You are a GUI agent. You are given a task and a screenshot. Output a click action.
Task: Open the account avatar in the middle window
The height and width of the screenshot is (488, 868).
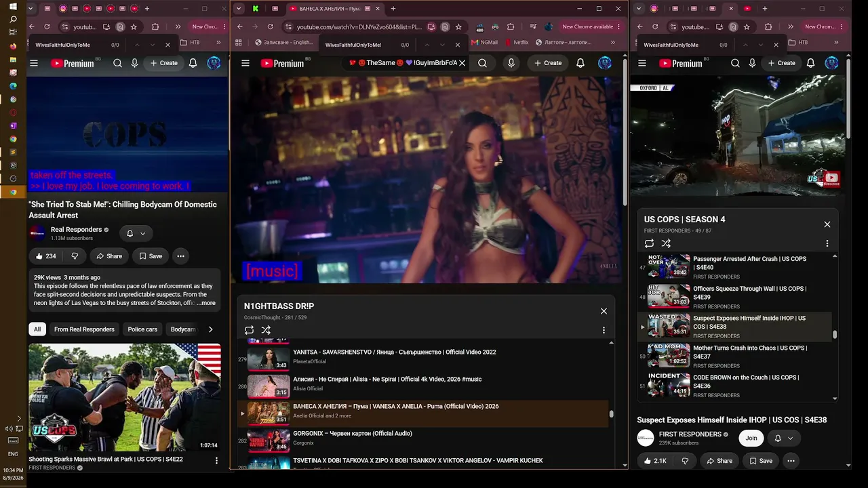(604, 63)
